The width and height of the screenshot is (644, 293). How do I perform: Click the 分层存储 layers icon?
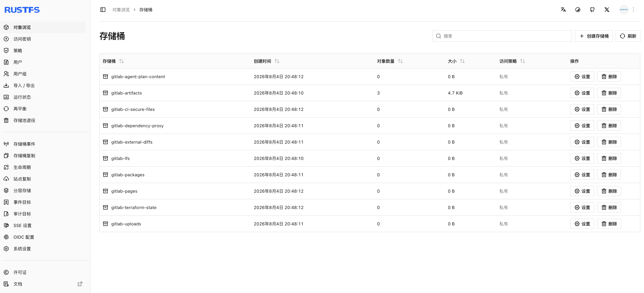coord(6,190)
